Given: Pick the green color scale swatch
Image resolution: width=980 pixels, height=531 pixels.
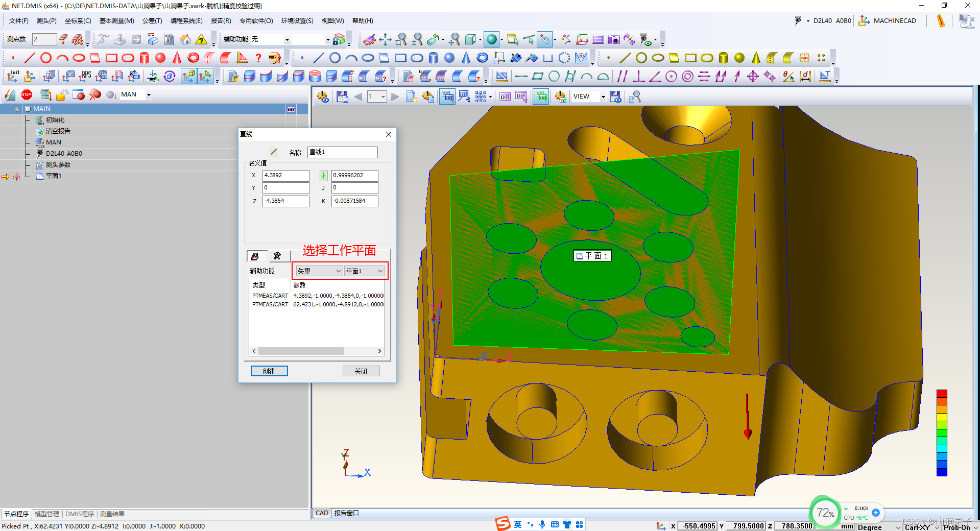Looking at the screenshot, I should tap(942, 433).
